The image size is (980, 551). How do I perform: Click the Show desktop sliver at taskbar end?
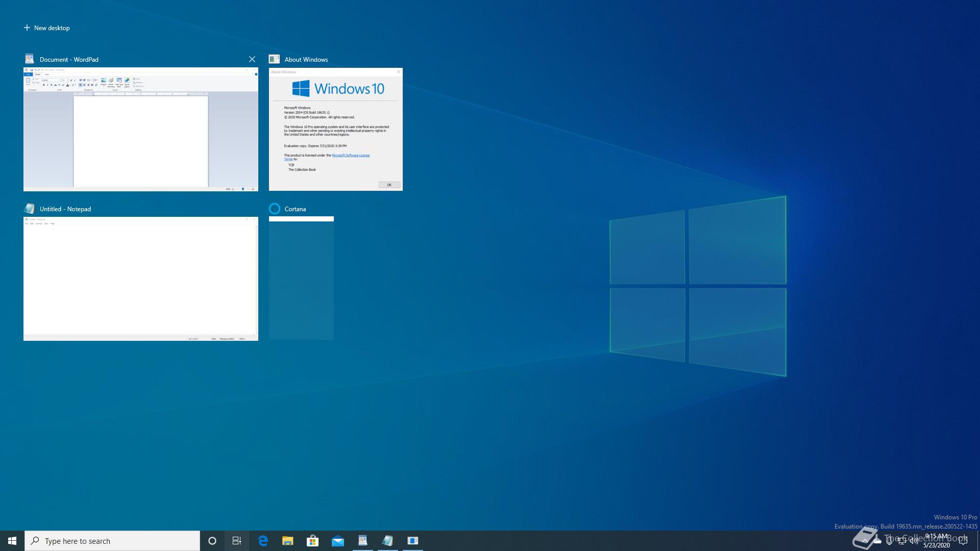978,541
